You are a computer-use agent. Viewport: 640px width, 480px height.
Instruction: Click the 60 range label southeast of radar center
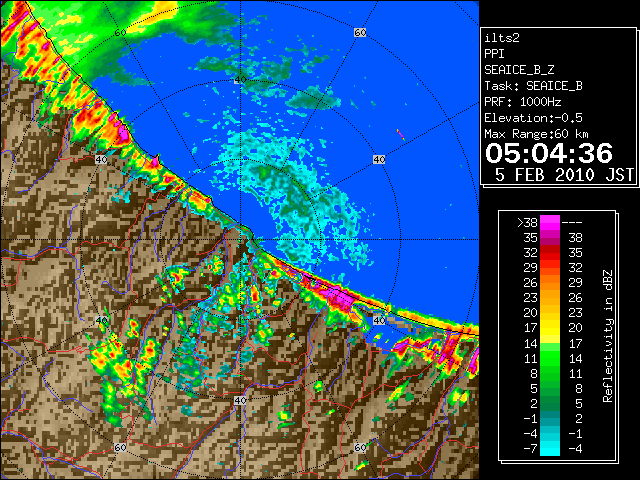360,447
